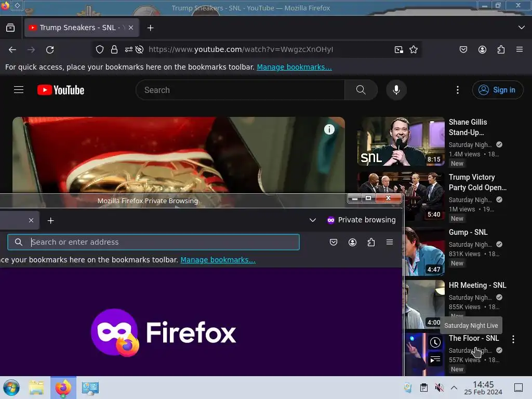
Task: Focus the YouTube search box
Action: pyautogui.click(x=240, y=90)
